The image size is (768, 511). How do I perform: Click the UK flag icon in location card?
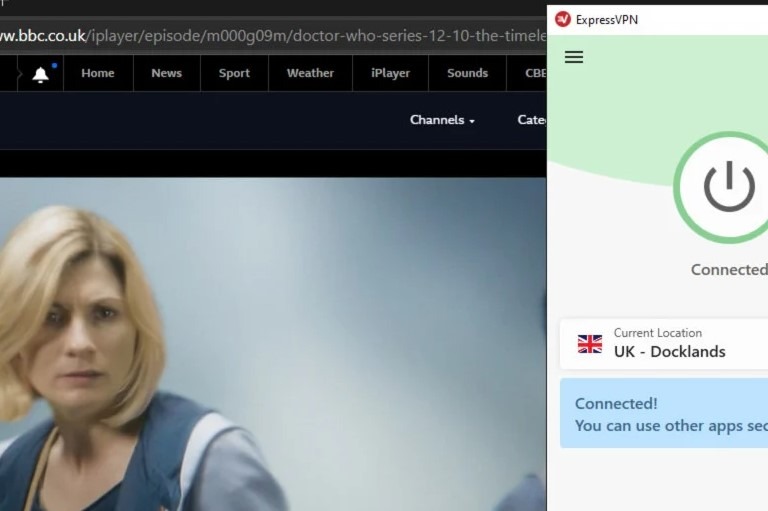(x=590, y=344)
